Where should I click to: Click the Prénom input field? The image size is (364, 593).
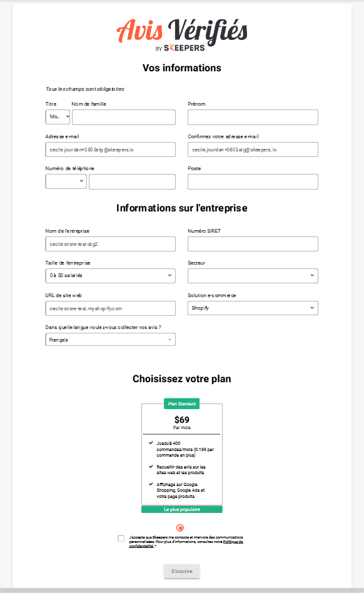[x=253, y=116]
